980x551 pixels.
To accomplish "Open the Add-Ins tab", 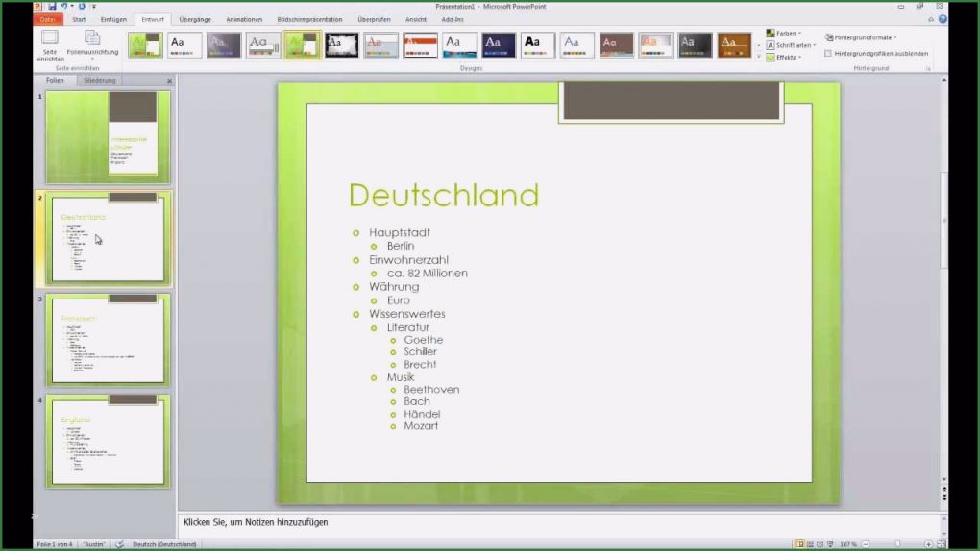I will pyautogui.click(x=453, y=19).
